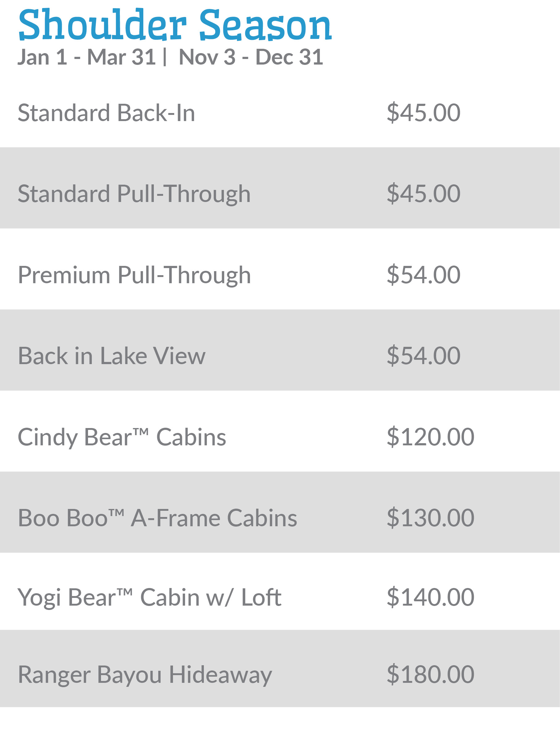Select the Cindy Bear Cabins label
The width and height of the screenshot is (560, 731).
(122, 437)
